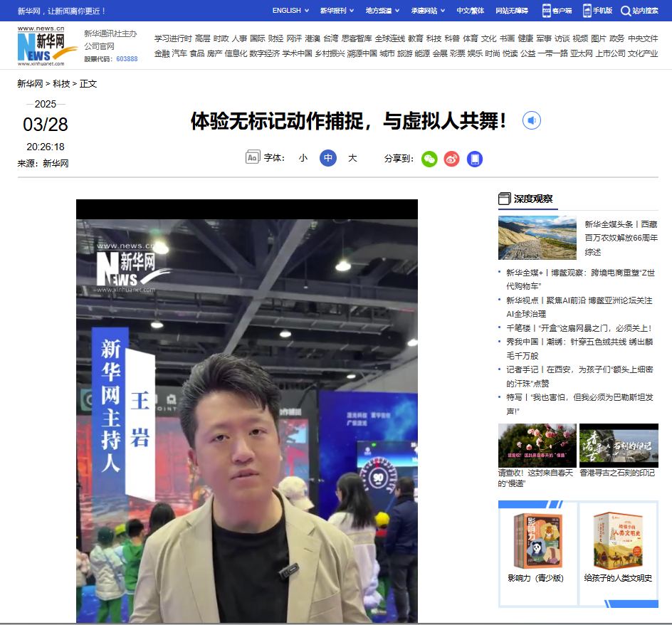Image resolution: width=672 pixels, height=625 pixels.
Task: Open the 手机版 mobile version icon
Action: pyautogui.click(x=587, y=11)
